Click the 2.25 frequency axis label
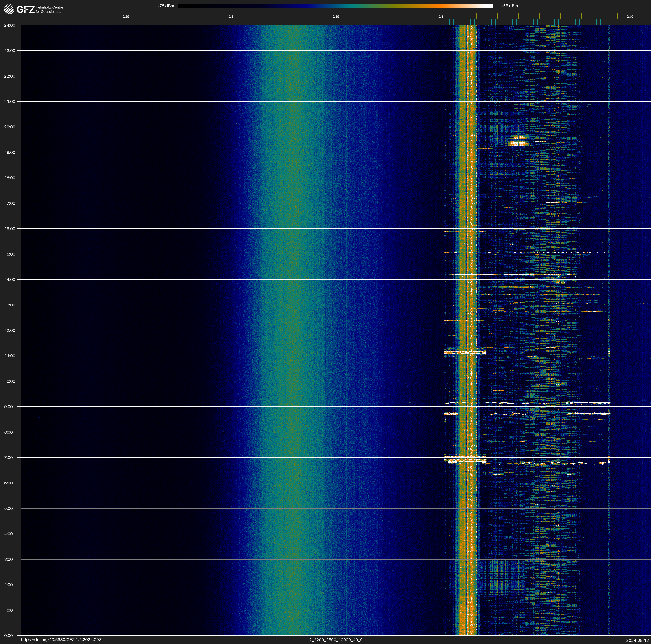Viewport: 651px width, 644px height. coord(126,17)
